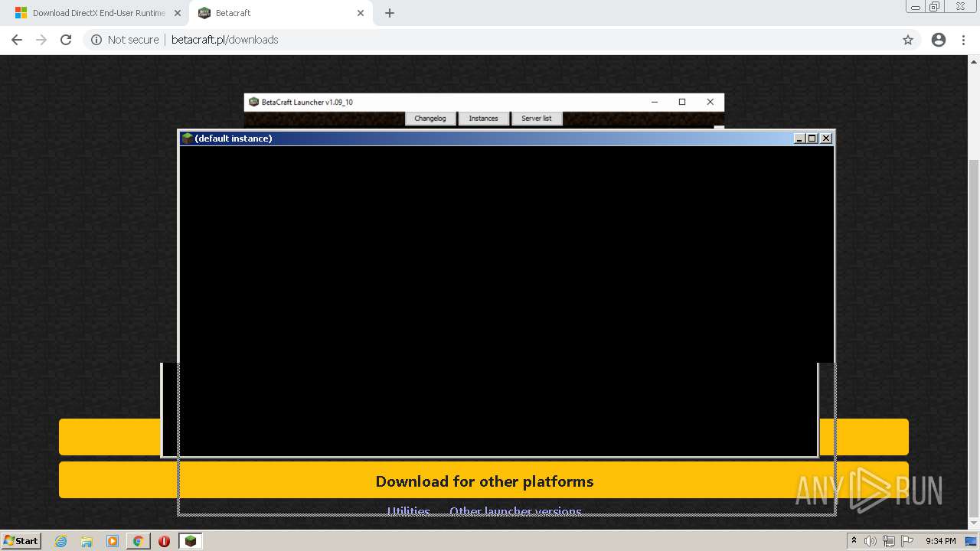The width and height of the screenshot is (980, 551).
Task: Minimize the Chrome browser window
Action: pyautogui.click(x=915, y=6)
